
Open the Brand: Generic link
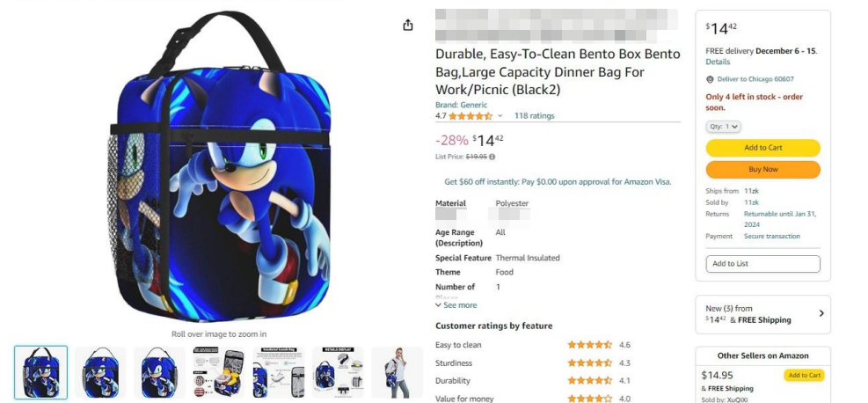click(x=461, y=105)
